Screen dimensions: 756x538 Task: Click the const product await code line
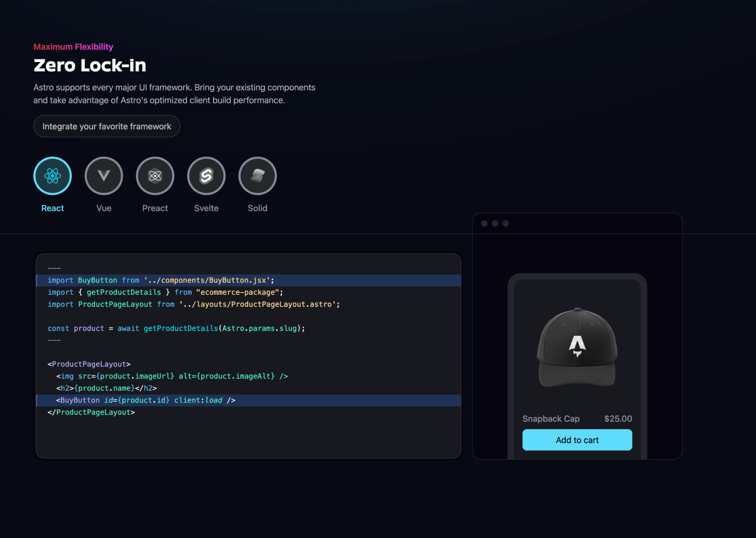176,328
